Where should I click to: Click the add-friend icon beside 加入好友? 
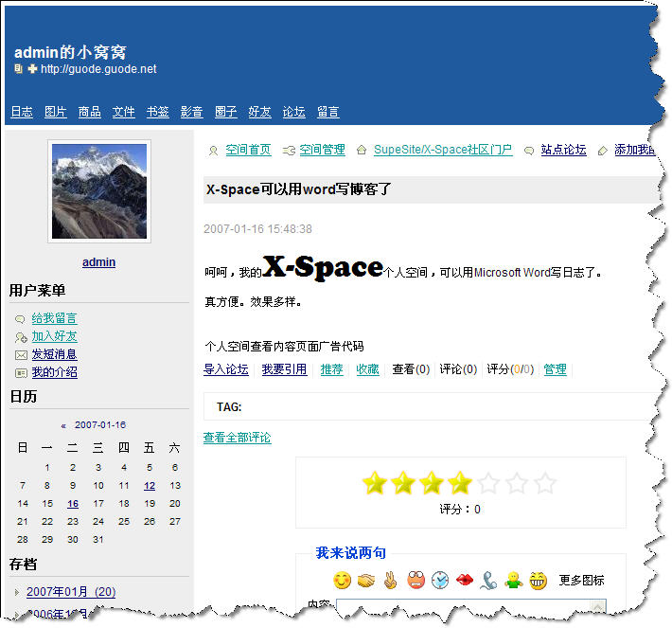pyautogui.click(x=21, y=337)
